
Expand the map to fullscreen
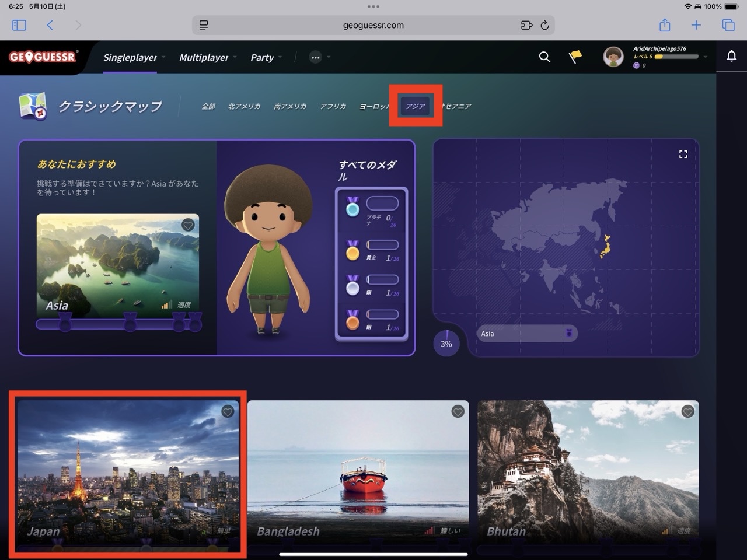point(683,154)
